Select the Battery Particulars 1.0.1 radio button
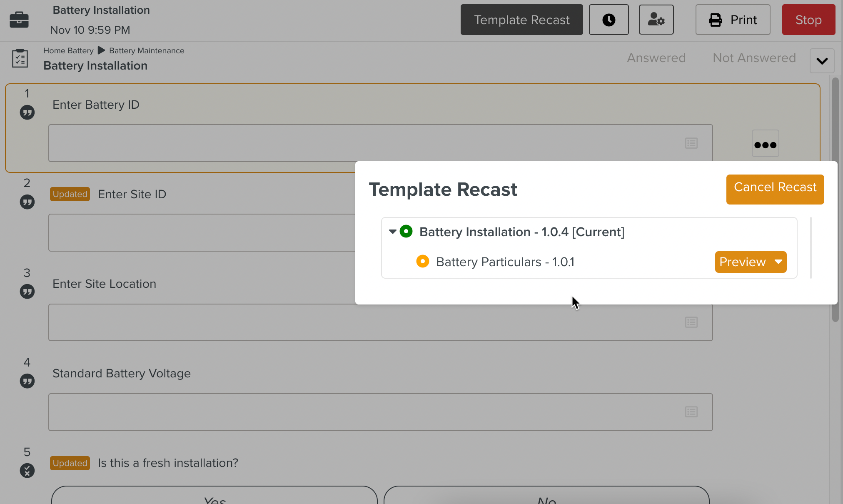 [x=422, y=262]
